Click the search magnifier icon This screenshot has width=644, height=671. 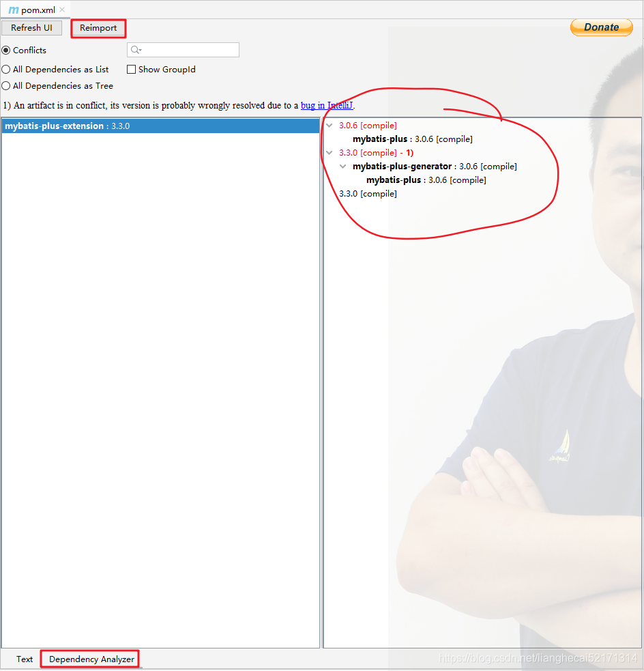click(136, 50)
